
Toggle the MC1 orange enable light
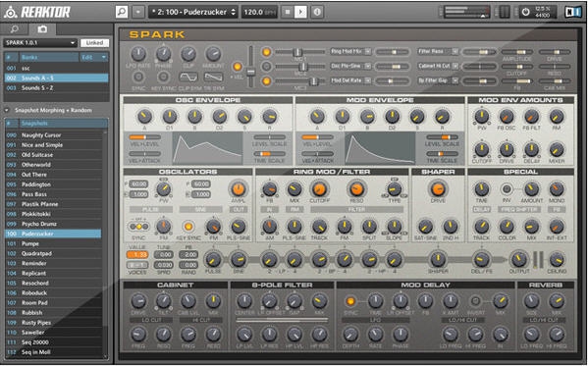(266, 52)
